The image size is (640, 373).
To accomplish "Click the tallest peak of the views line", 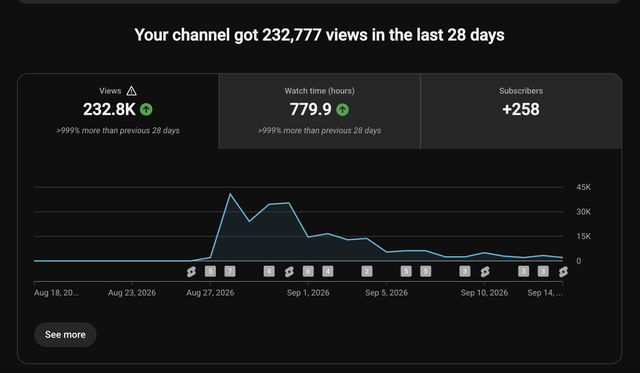I will (x=230, y=194).
